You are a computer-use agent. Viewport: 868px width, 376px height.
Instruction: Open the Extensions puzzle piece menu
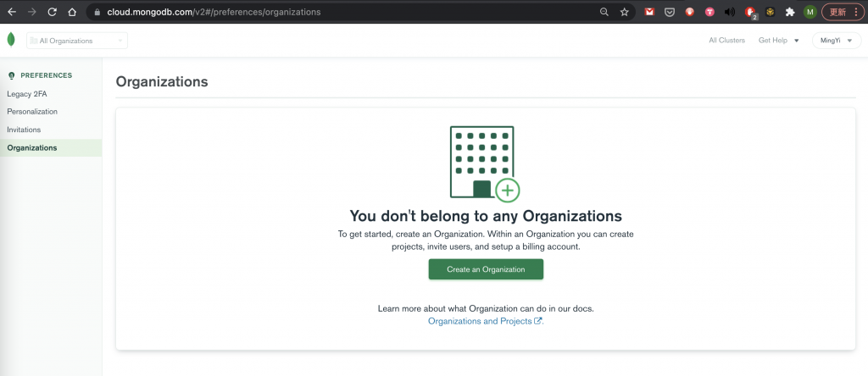point(790,12)
